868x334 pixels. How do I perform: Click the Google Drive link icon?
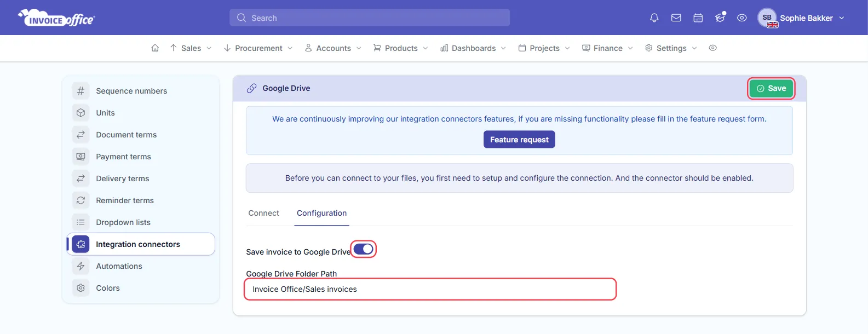(x=251, y=88)
